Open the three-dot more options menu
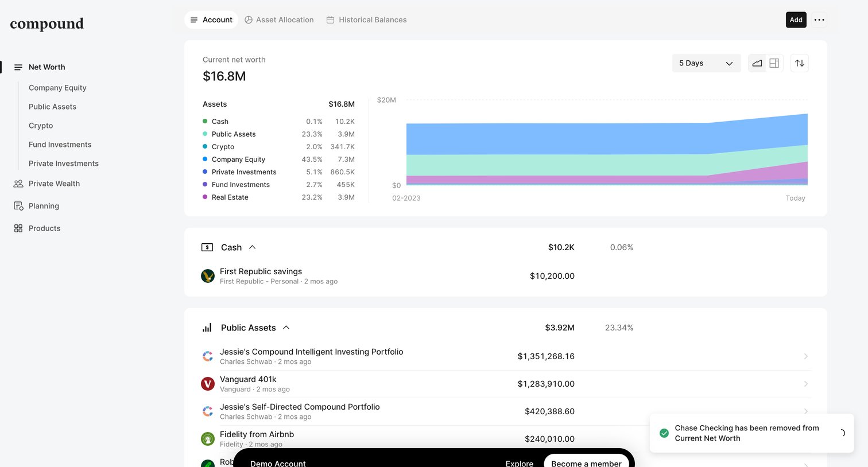The height and width of the screenshot is (467, 868). [x=819, y=20]
